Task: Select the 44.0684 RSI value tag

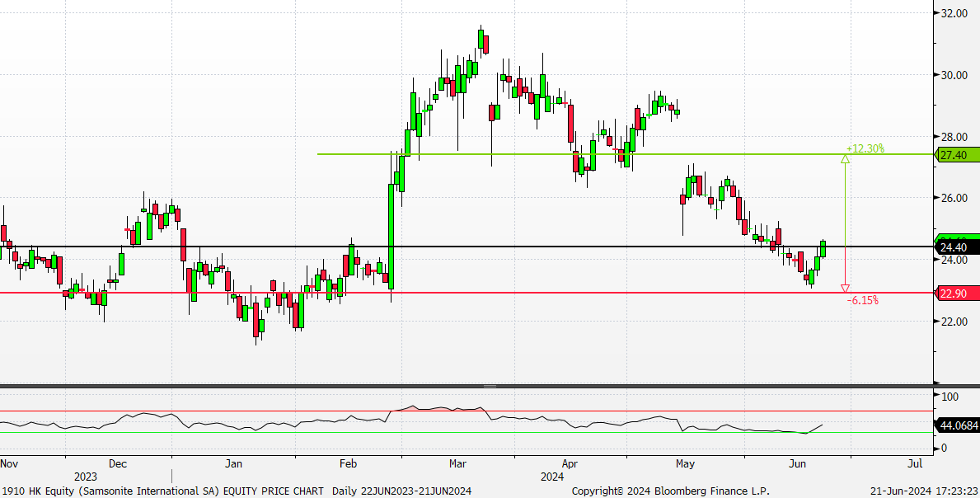Action: pos(957,425)
